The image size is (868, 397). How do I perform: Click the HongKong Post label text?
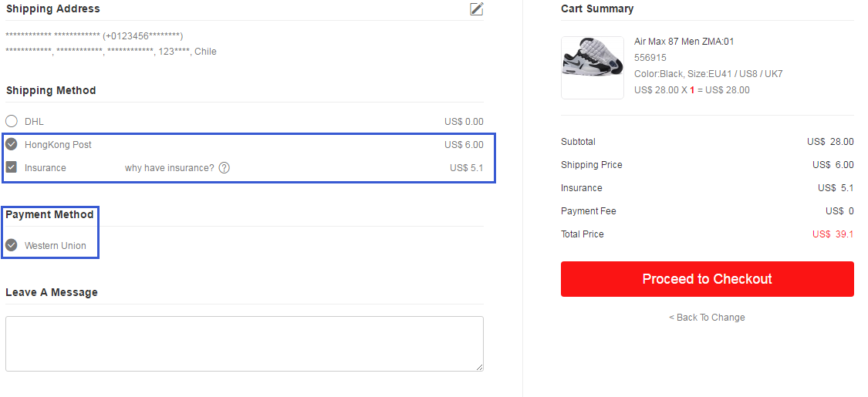(58, 145)
